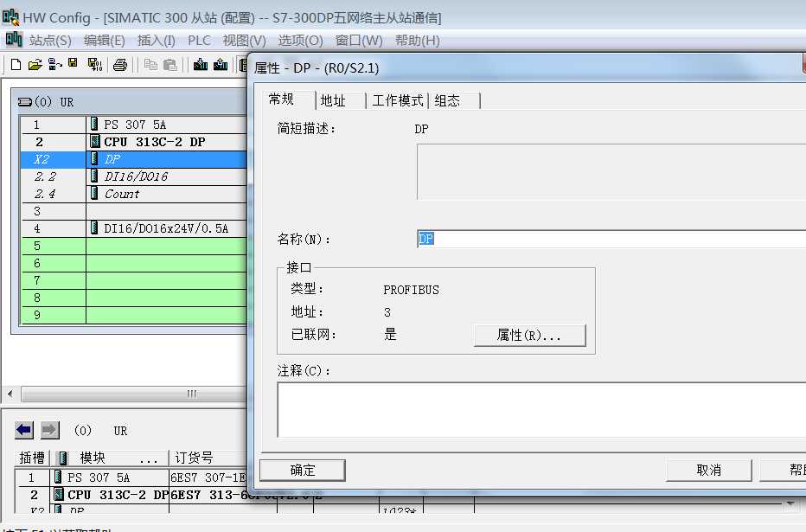
Task: Click into the 注释(C) comment text area
Action: pyautogui.click(x=541, y=410)
